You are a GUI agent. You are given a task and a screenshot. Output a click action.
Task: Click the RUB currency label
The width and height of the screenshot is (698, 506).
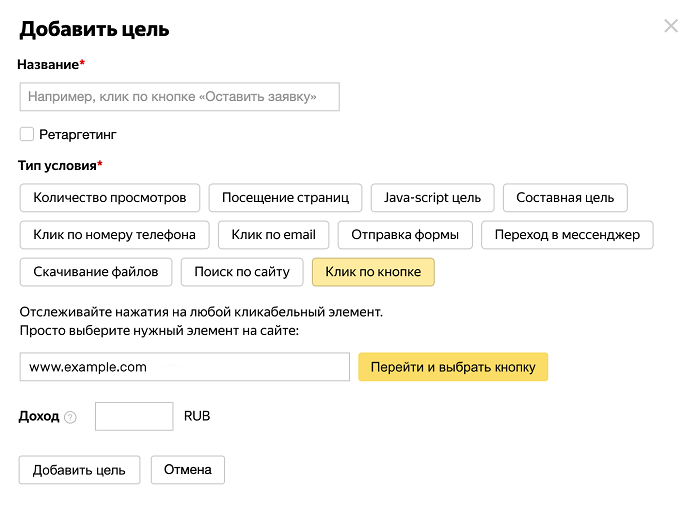coord(197,416)
